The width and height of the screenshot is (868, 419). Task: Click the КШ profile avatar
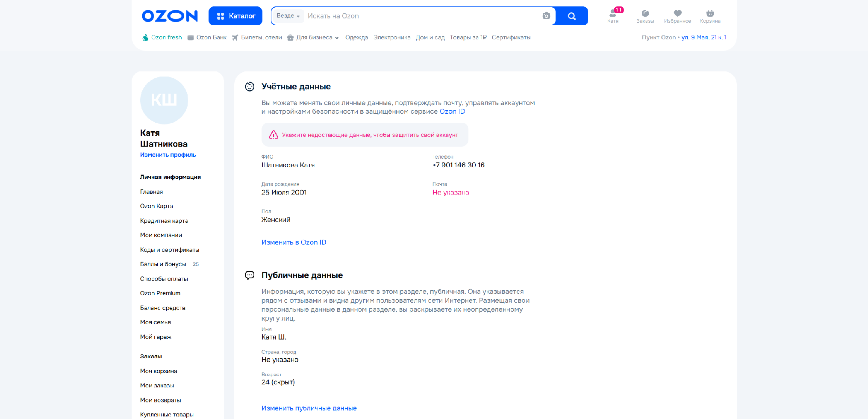[x=164, y=100]
